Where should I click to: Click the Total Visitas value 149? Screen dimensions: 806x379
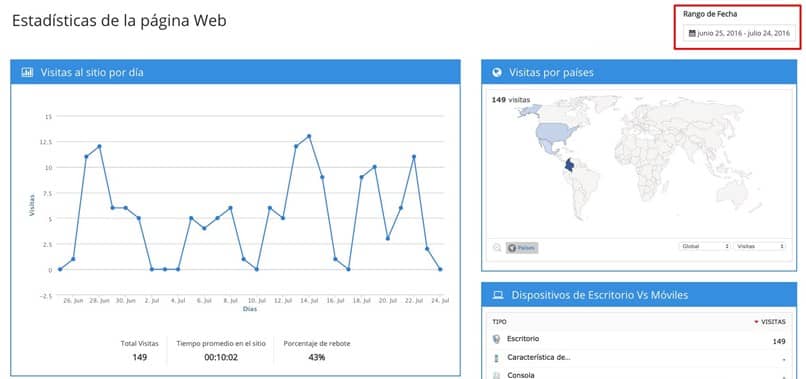[x=139, y=357]
